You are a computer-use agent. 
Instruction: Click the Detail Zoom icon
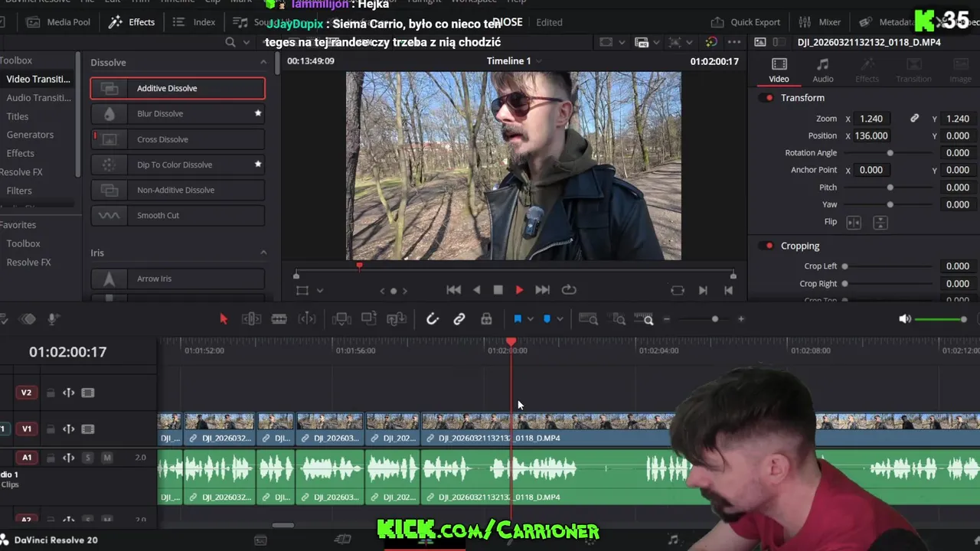619,319
